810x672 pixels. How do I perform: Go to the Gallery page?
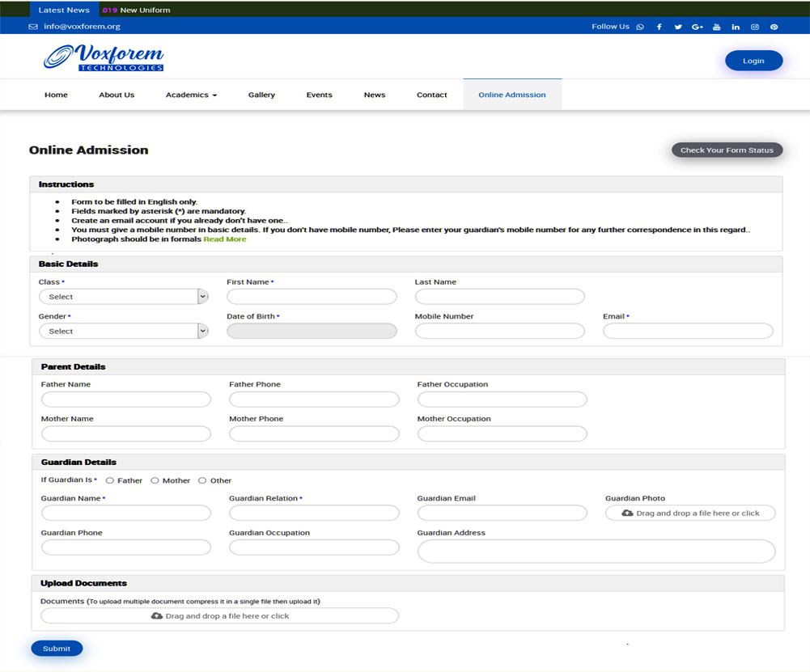click(x=261, y=95)
